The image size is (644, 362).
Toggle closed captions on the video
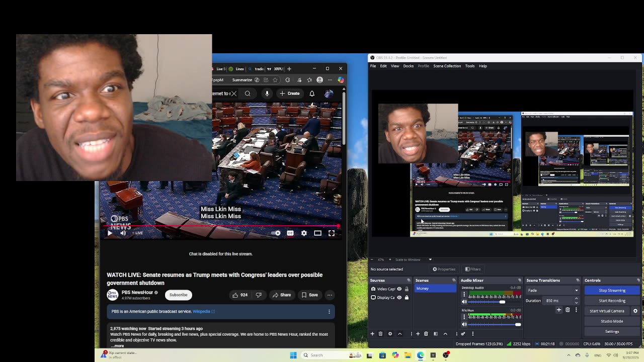click(x=290, y=233)
